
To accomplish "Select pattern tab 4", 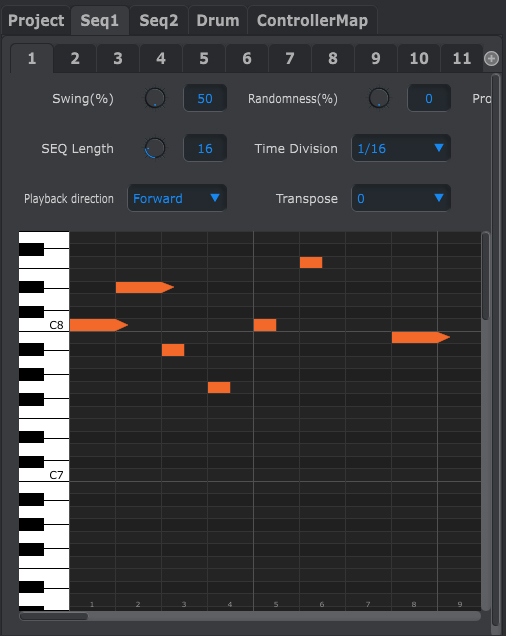I will [x=161, y=58].
